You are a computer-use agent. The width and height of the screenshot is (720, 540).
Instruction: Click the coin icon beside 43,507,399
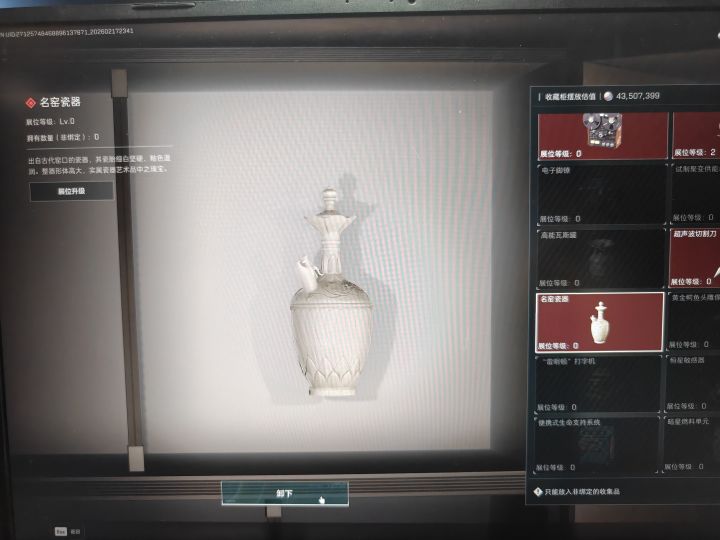608,96
